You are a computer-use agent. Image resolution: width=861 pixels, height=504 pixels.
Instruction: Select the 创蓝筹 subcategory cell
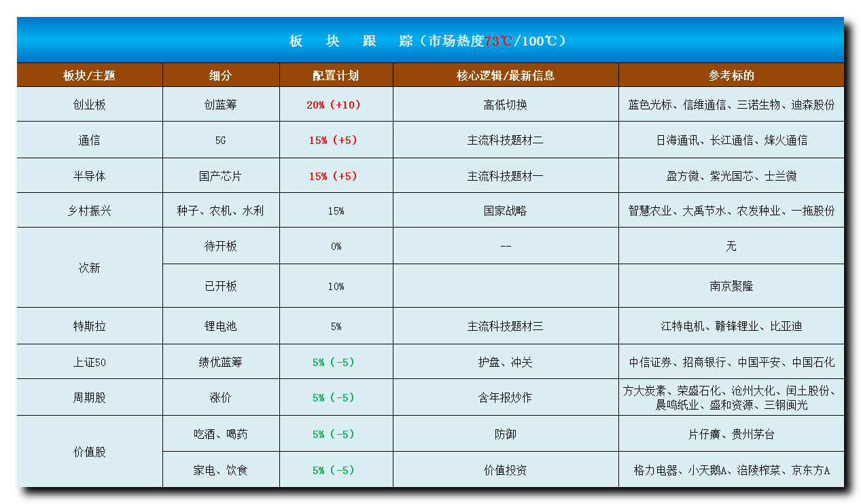pyautogui.click(x=221, y=105)
